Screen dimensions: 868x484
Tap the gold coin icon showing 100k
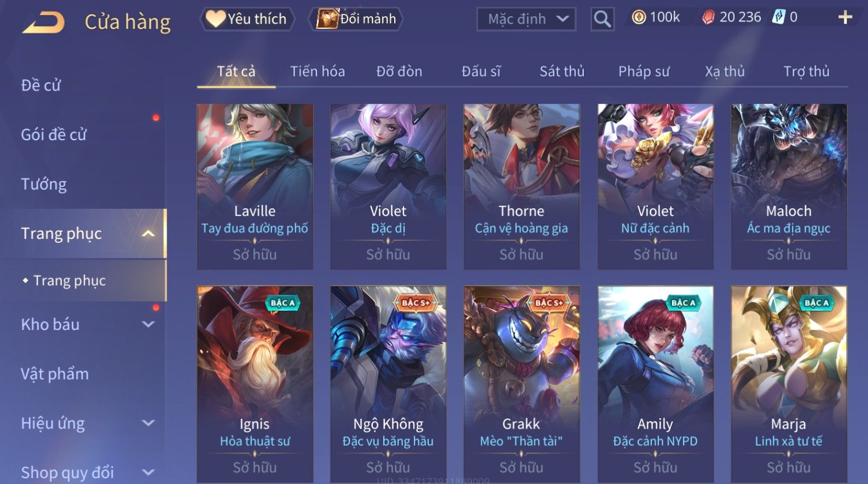pyautogui.click(x=639, y=17)
